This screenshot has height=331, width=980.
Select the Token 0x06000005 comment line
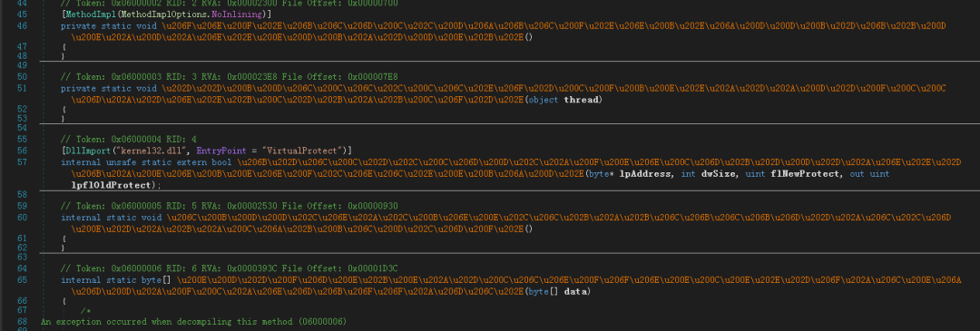click(x=230, y=206)
